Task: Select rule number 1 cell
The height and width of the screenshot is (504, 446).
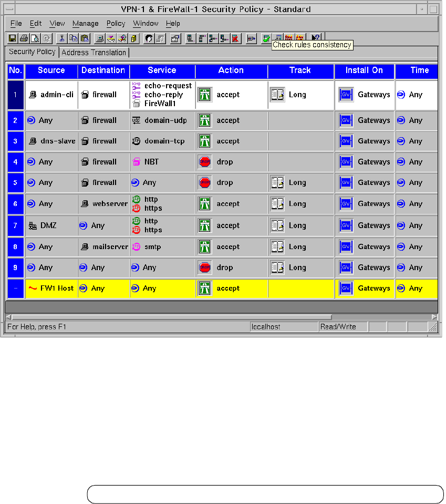Action: (15, 95)
